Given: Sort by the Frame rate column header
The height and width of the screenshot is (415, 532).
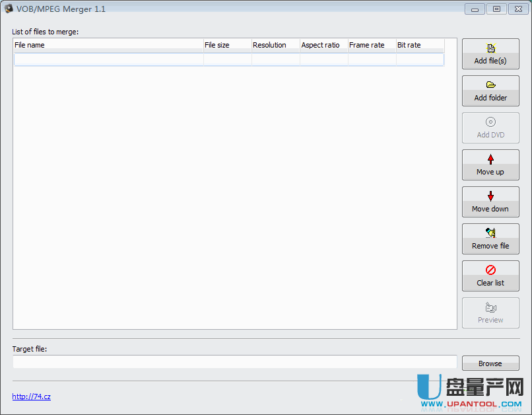Looking at the screenshot, I should point(372,45).
